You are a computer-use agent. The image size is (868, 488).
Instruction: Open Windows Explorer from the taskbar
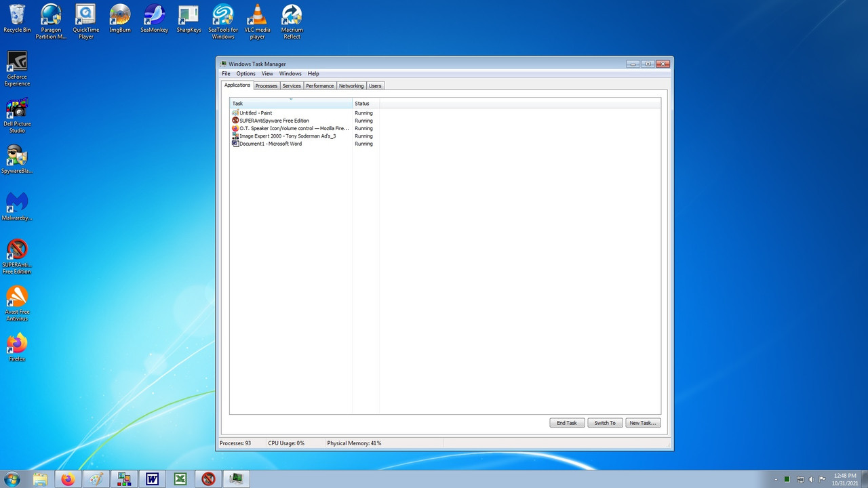pyautogui.click(x=40, y=479)
